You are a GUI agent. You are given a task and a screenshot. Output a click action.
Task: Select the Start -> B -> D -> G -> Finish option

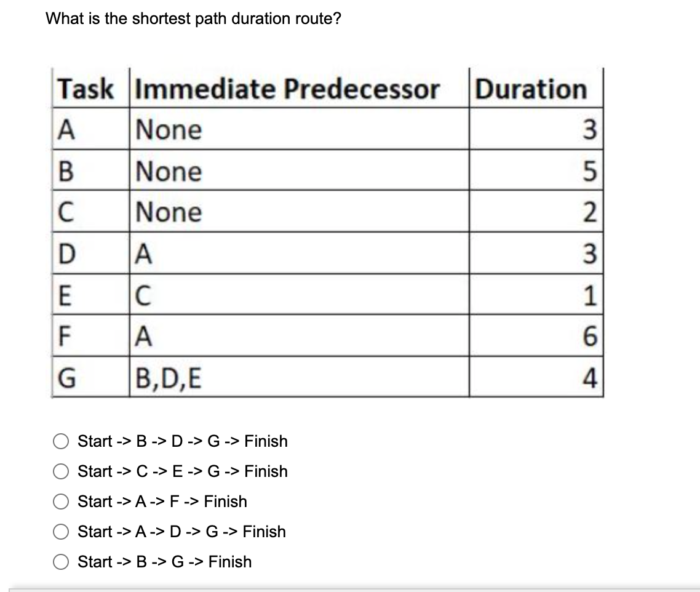pyautogui.click(x=61, y=441)
